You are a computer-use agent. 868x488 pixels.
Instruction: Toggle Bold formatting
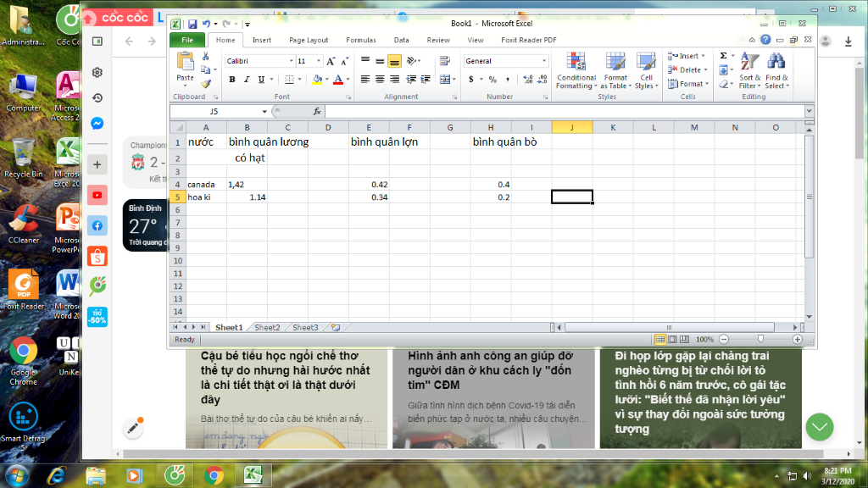(232, 79)
